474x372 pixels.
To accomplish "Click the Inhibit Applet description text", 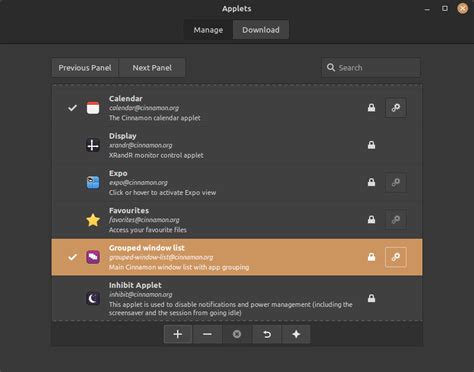I will 231,309.
